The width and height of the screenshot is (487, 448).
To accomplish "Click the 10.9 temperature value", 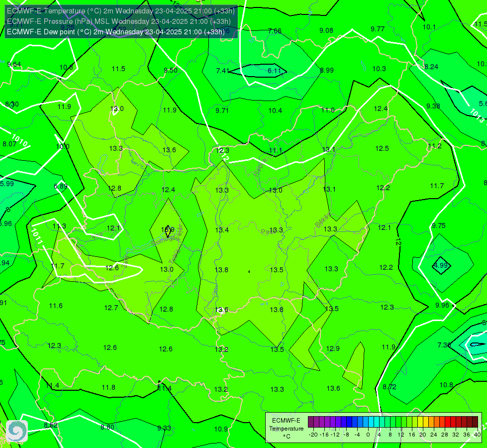I will (221, 430).
